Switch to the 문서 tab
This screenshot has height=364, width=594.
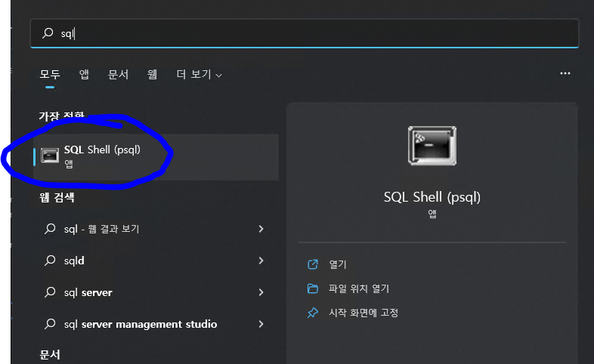pos(118,74)
